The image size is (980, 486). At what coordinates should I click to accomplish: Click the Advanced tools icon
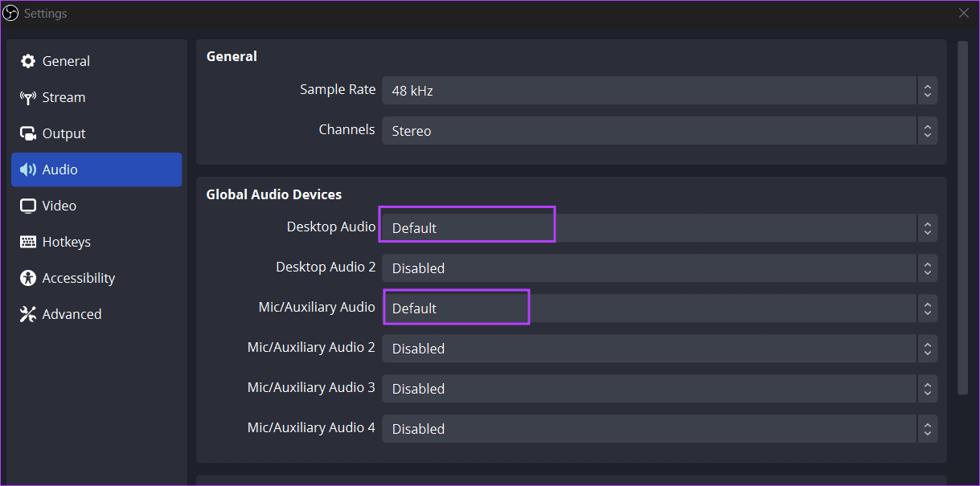click(28, 315)
